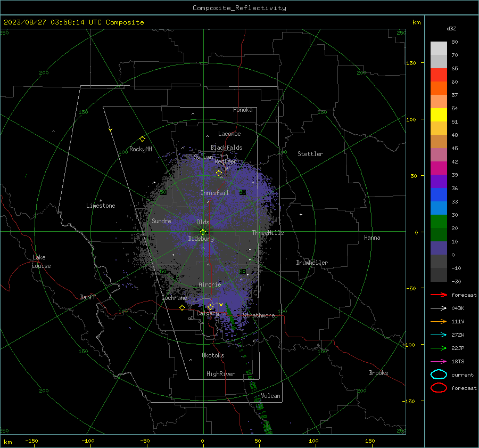Click the 33 dBZ blue color swatch
The width and height of the screenshot is (479, 448).
(439, 208)
